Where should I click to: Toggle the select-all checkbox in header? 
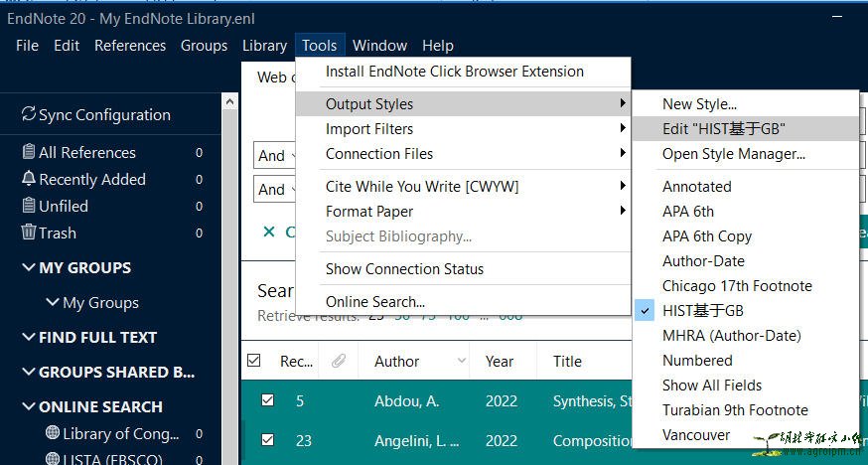pos(253,361)
